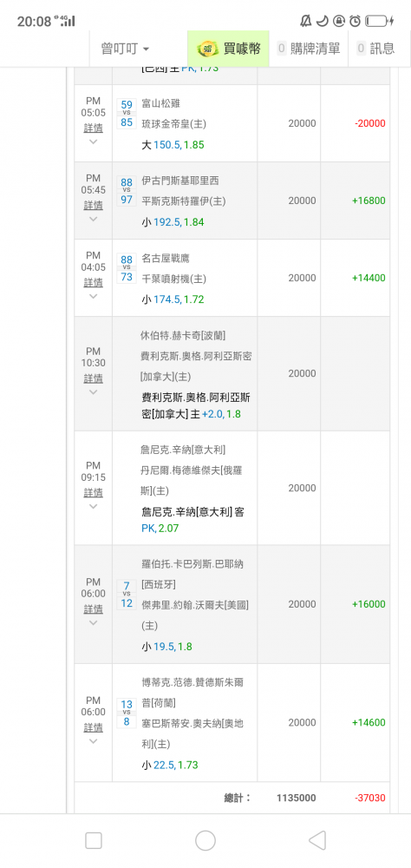Tap the Android back triangle icon
The image size is (411, 868).
(317, 840)
